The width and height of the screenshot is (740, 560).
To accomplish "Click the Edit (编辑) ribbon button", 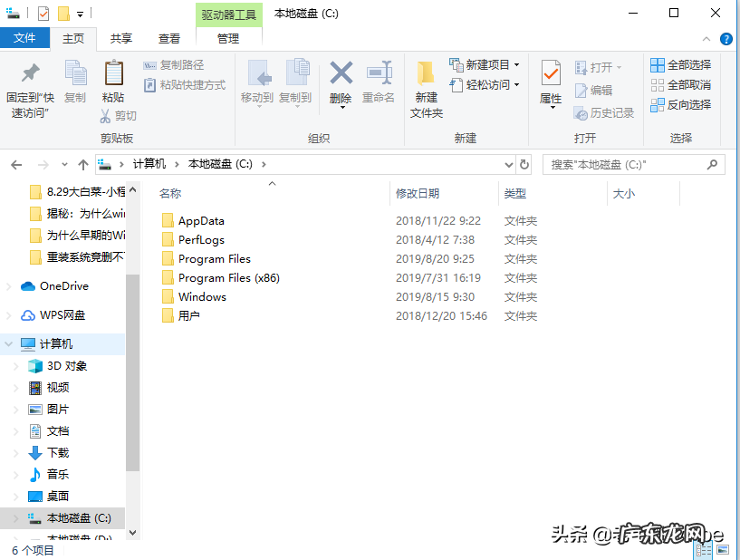I will tap(593, 91).
